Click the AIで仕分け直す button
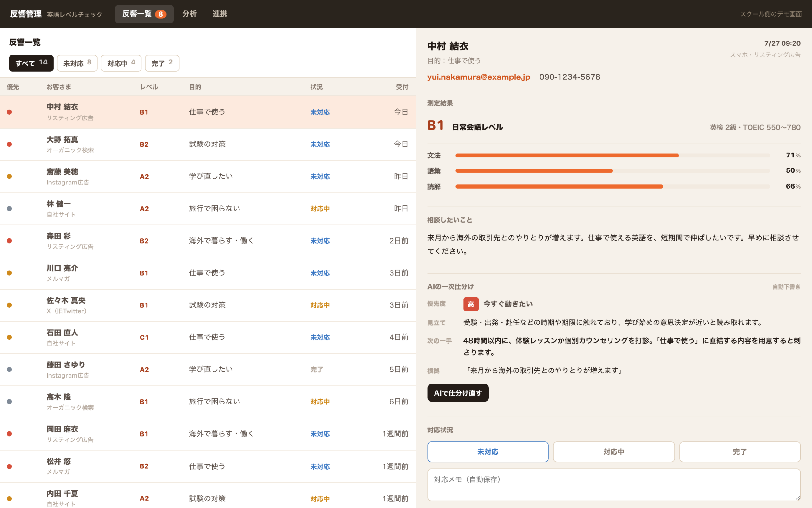Image resolution: width=812 pixels, height=508 pixels. pos(458,393)
